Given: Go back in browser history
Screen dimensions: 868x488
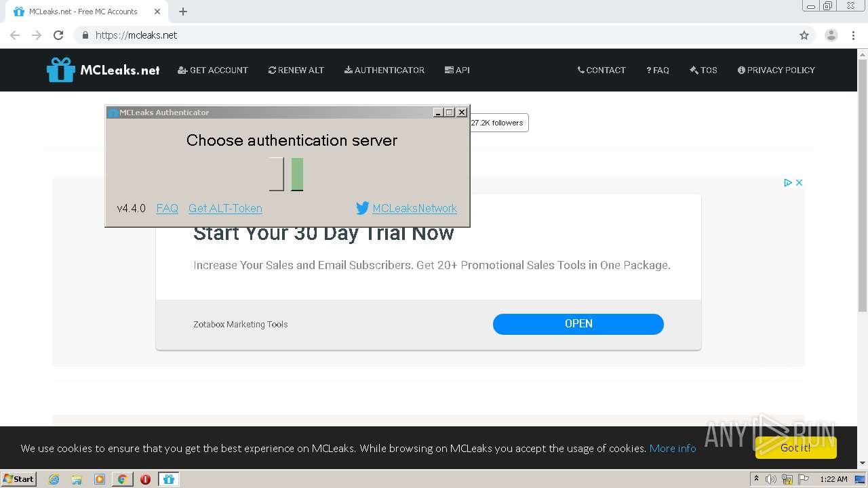Looking at the screenshot, I should click(15, 35).
